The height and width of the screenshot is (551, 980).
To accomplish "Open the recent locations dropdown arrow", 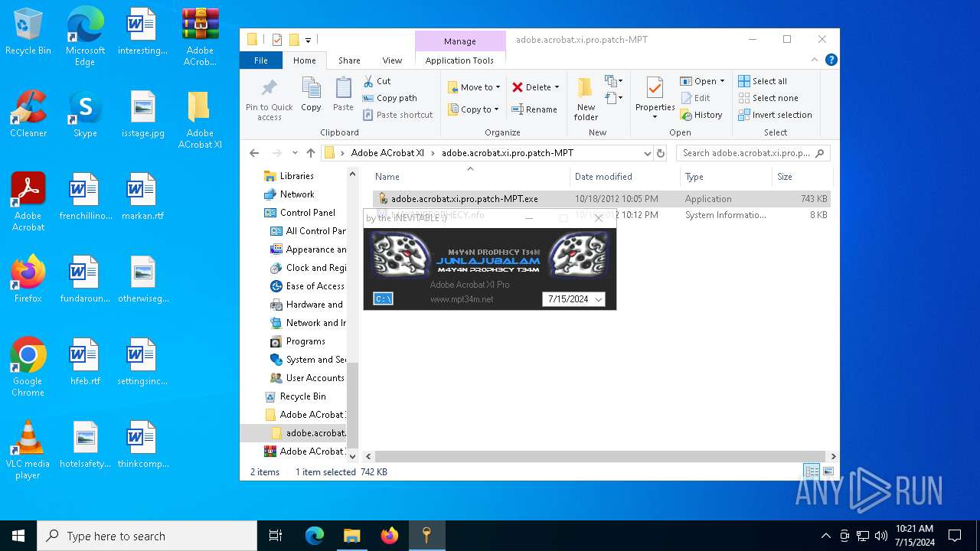I will point(294,153).
